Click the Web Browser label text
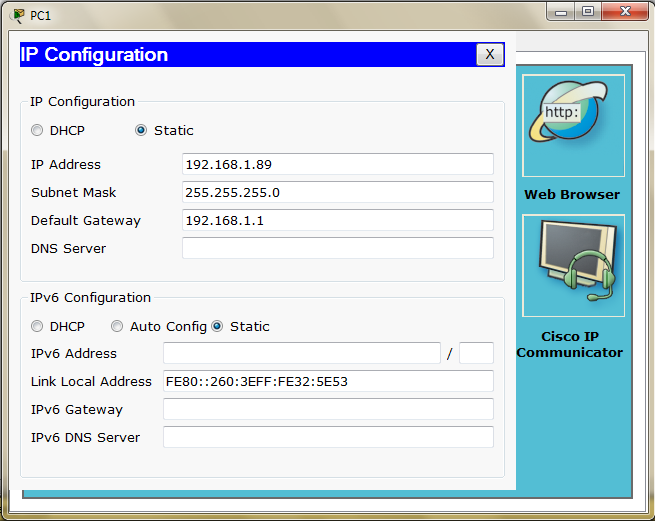This screenshot has width=655, height=521. coord(572,194)
